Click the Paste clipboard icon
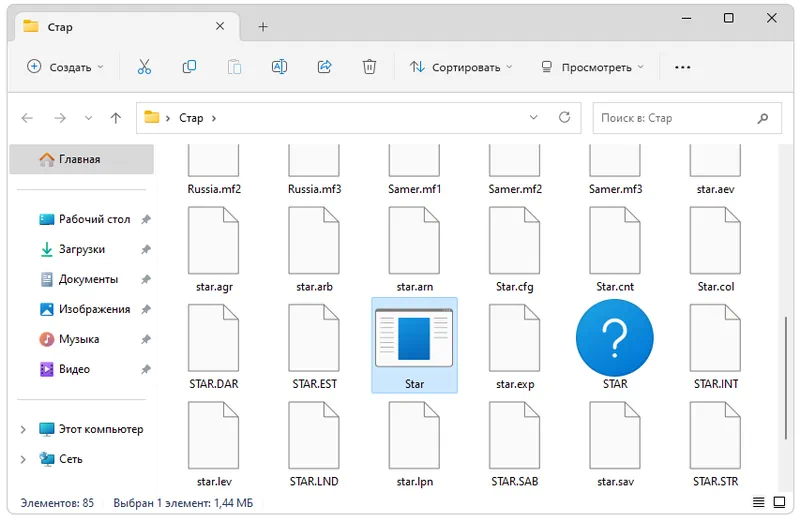The image size is (800, 521). 234,67
